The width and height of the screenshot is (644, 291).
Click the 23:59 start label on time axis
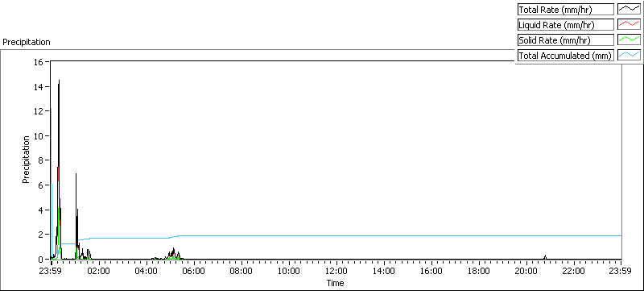[x=51, y=271]
